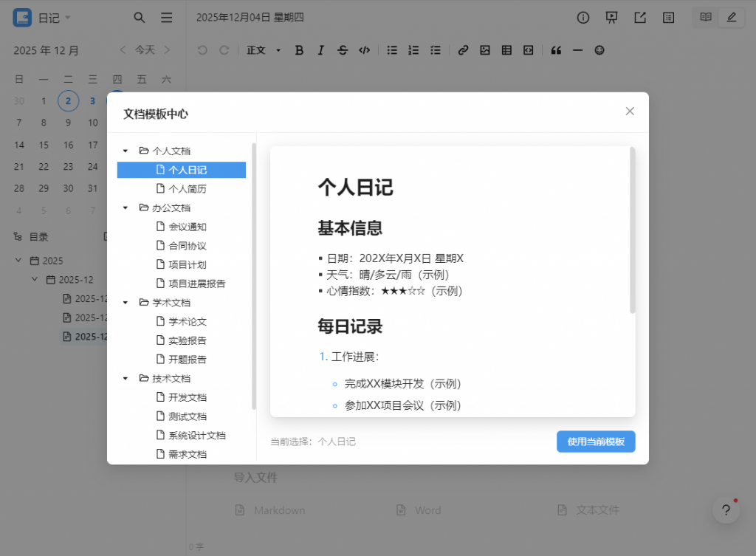Select the 项目计划 template
This screenshot has width=756, height=556.
click(187, 264)
